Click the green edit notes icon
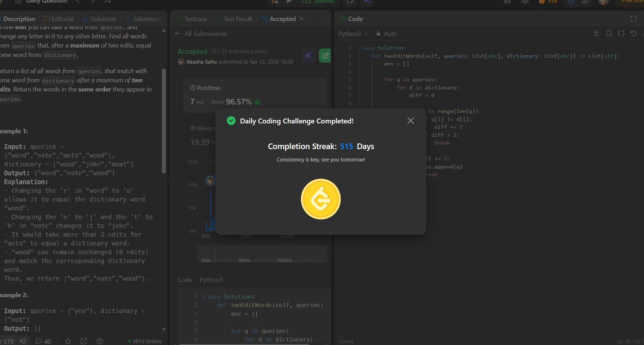 click(x=325, y=55)
